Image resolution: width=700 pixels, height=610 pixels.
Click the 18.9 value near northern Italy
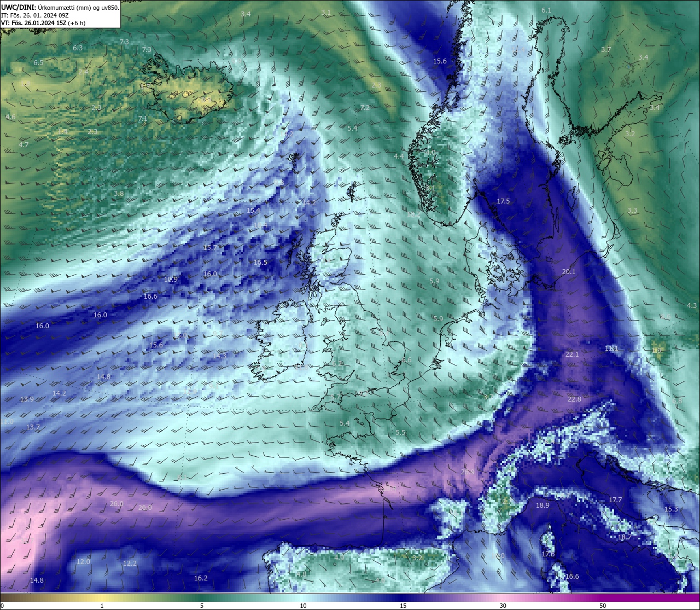pos(542,506)
